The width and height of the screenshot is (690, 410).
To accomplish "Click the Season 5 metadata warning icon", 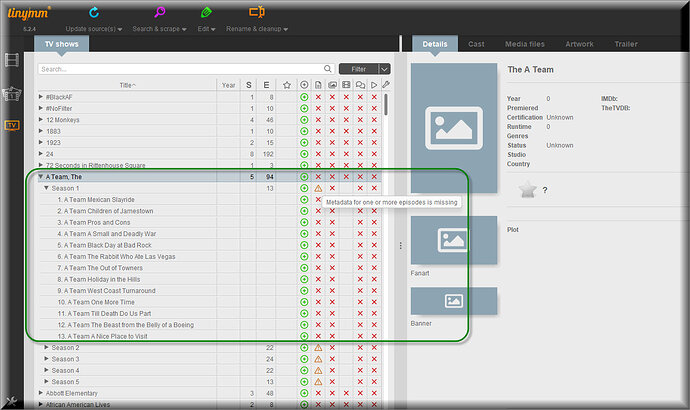I will [318, 382].
